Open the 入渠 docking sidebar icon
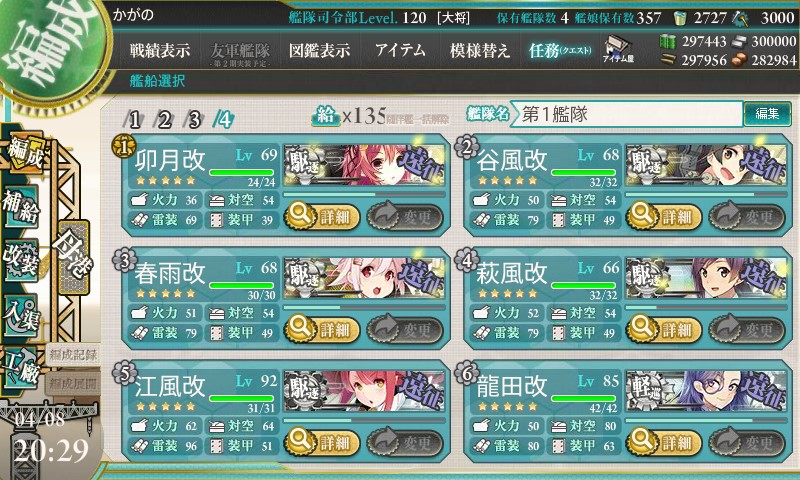The height and width of the screenshot is (480, 800). [x=21, y=315]
